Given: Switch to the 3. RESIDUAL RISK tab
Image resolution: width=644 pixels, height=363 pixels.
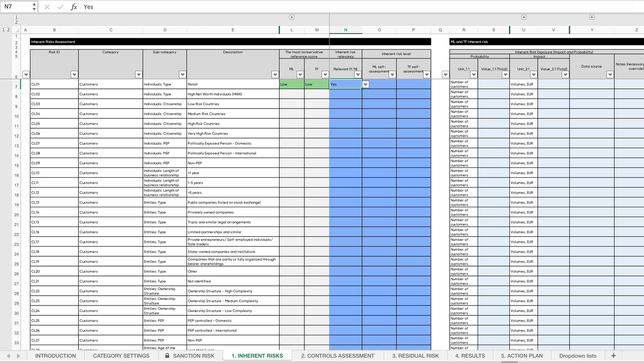Looking at the screenshot, I should (x=415, y=356).
